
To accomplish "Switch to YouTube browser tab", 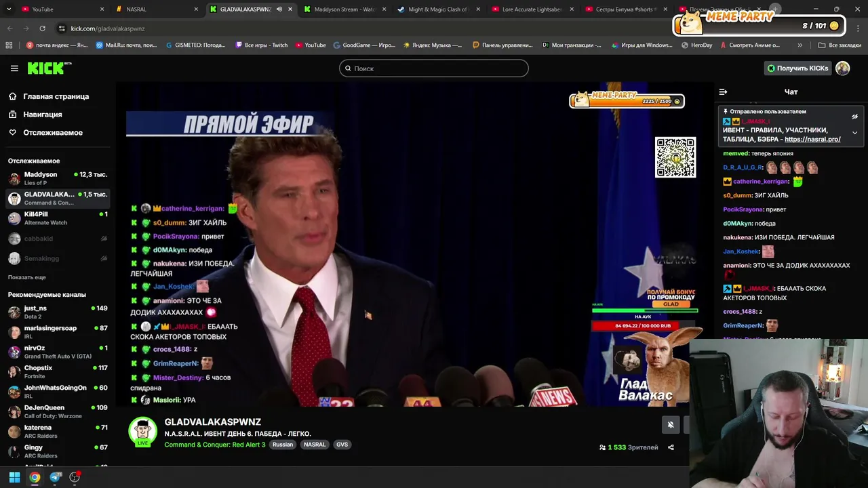I will [58, 9].
